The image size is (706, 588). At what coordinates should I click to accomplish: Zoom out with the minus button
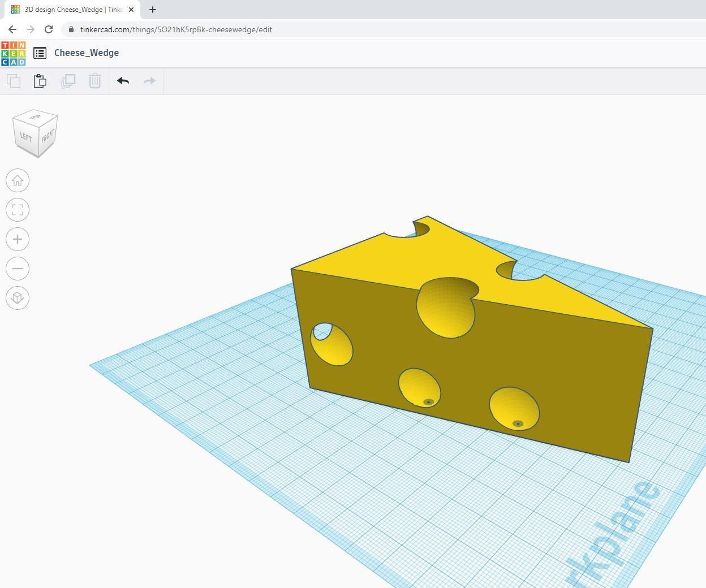(x=18, y=269)
